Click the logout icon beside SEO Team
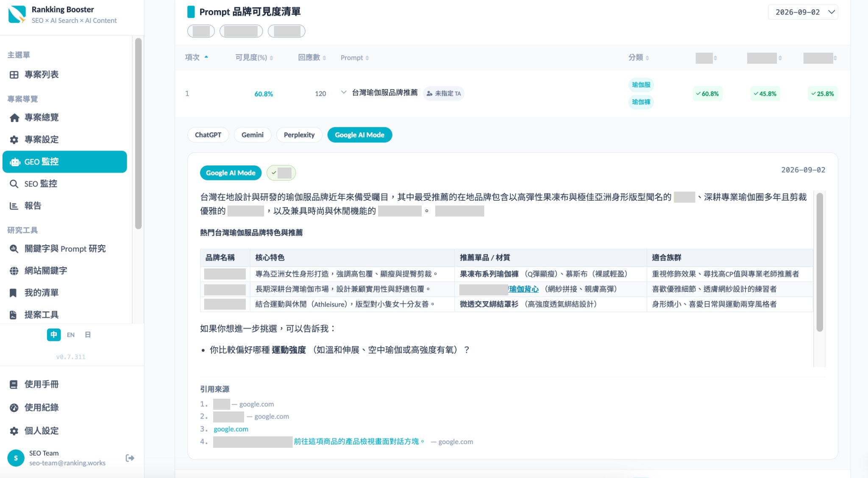The height and width of the screenshot is (478, 868). (130, 458)
